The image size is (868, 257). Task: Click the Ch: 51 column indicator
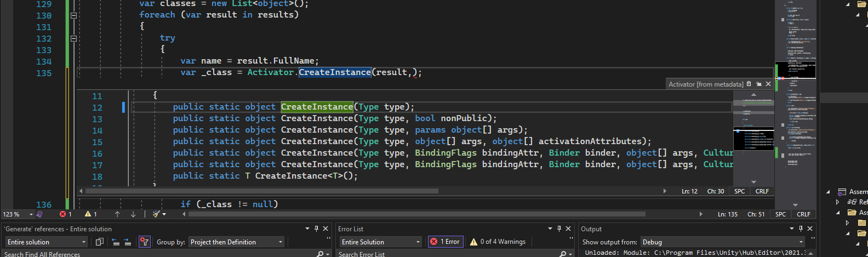pyautogui.click(x=756, y=214)
